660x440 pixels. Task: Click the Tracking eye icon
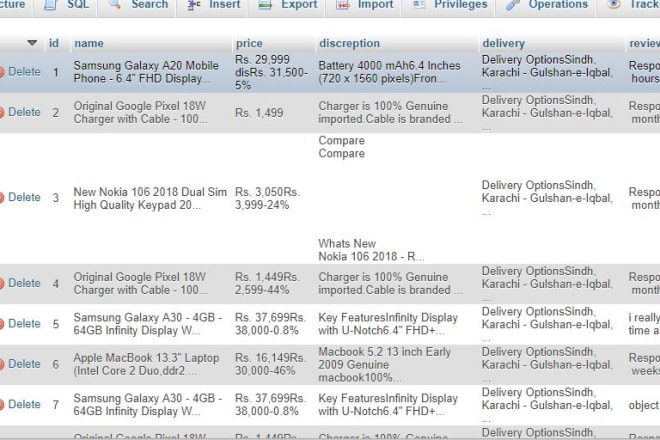coord(614,4)
